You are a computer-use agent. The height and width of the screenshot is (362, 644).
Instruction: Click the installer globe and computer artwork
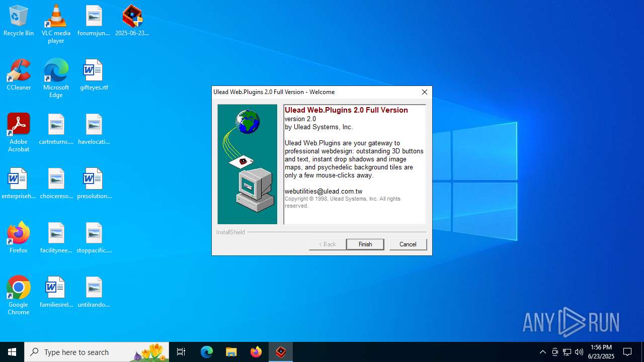tap(248, 164)
